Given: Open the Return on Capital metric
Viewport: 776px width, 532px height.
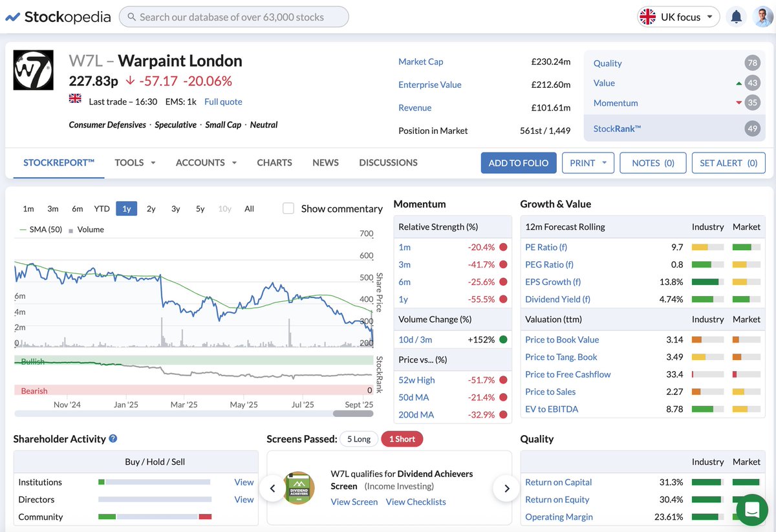Looking at the screenshot, I should click(558, 482).
